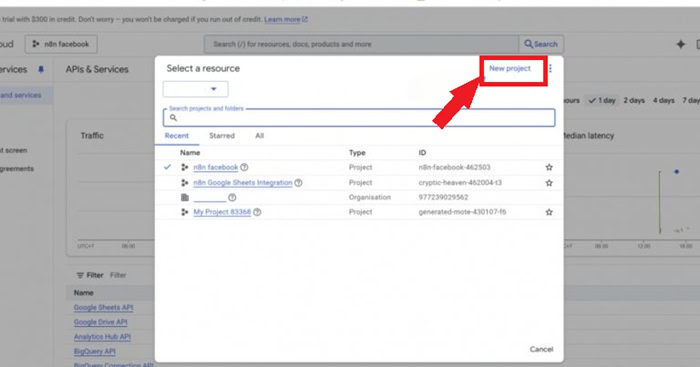Click the project icon beside My Project 83368
Image resolution: width=700 pixels, height=367 pixels.
point(184,212)
